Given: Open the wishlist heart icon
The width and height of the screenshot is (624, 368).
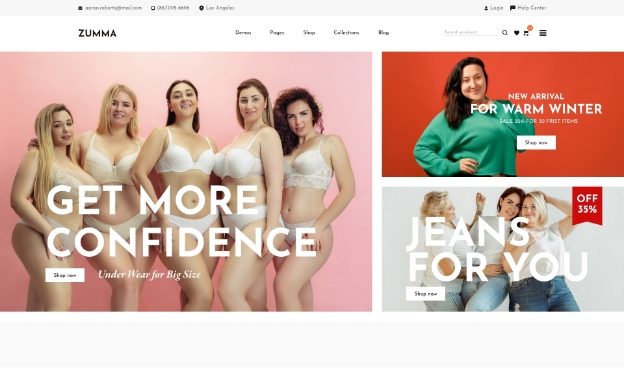Looking at the screenshot, I should (517, 33).
